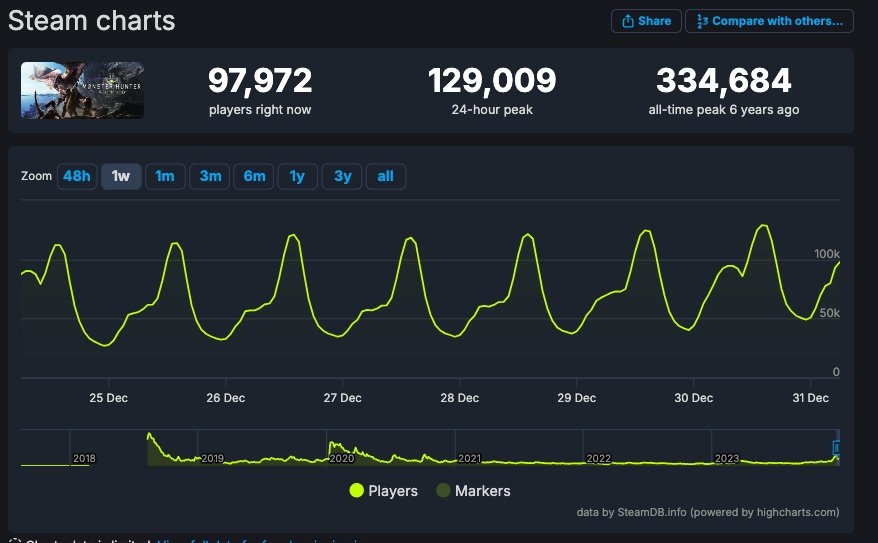Click the 25 Dec axis label

click(109, 398)
